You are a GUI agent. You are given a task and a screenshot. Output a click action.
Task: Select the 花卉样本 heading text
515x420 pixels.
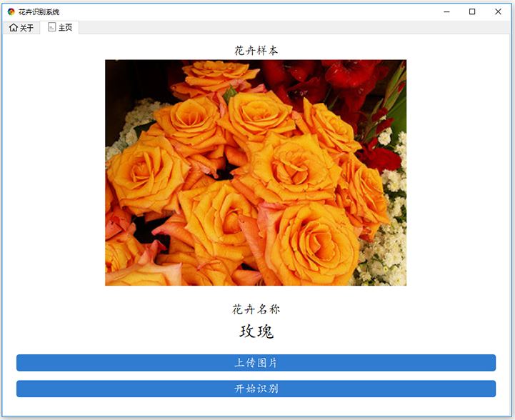(x=256, y=51)
